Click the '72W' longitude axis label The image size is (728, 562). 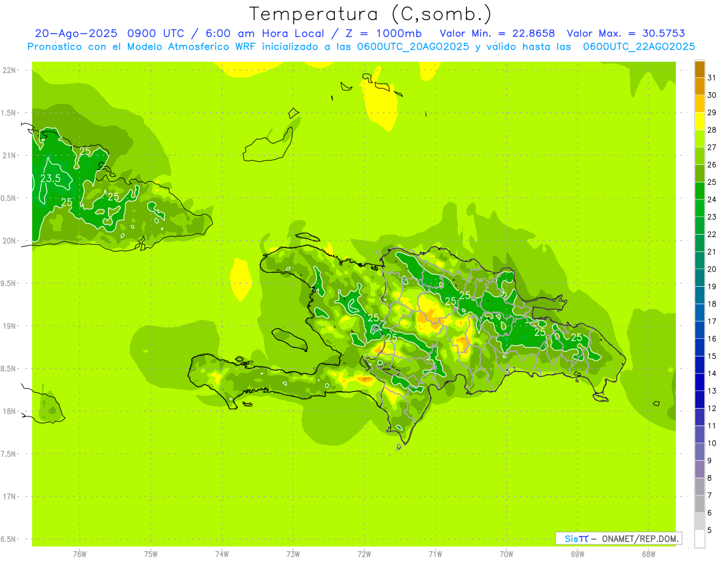364,554
